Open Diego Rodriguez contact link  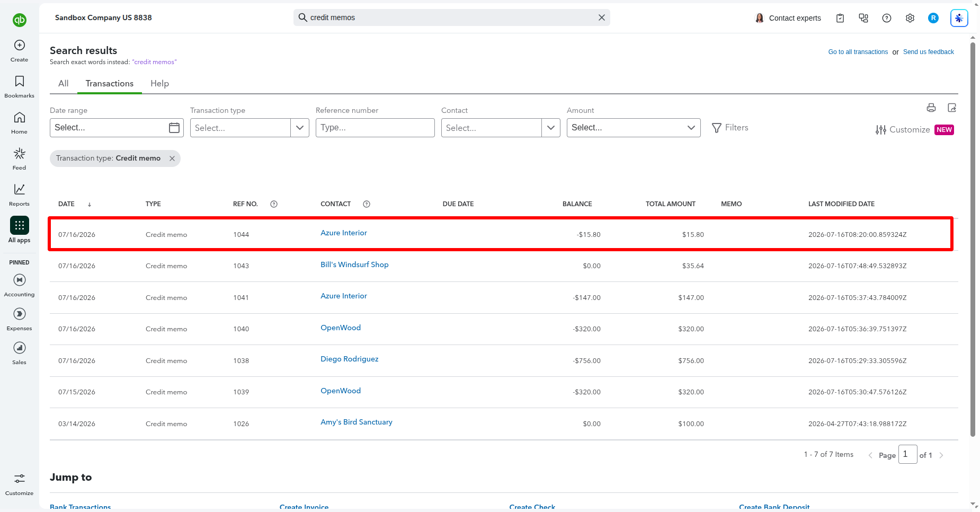pyautogui.click(x=350, y=359)
